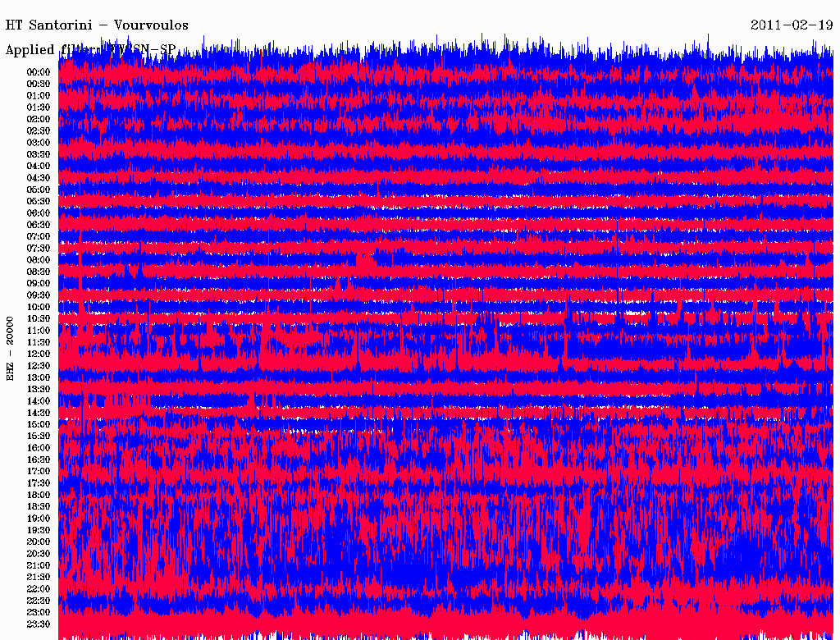Select the 17:30 time label
Image resolution: width=840 pixels, height=640 pixels.
[x=39, y=483]
